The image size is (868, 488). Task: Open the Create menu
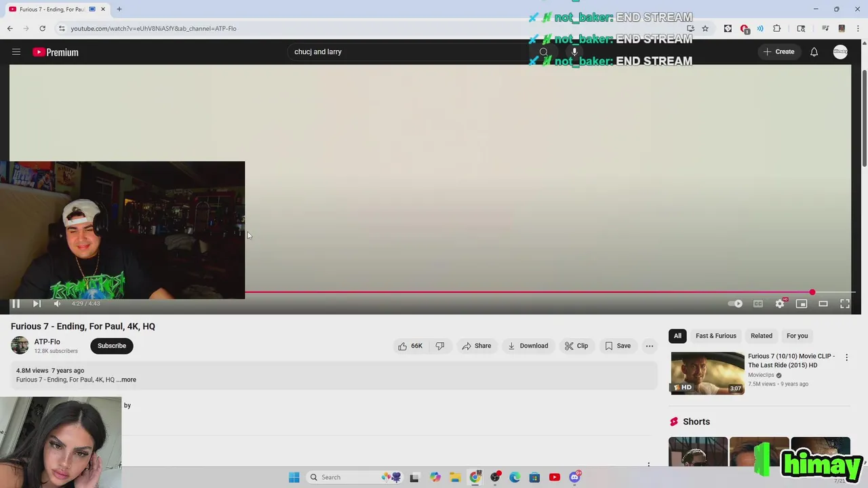(778, 52)
